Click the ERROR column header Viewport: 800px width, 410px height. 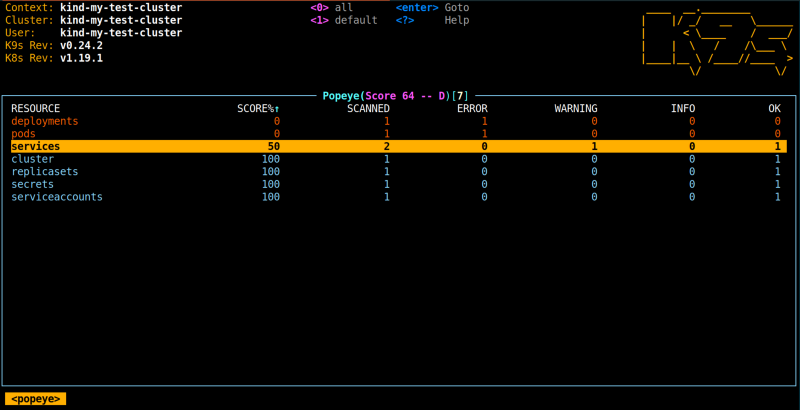pyautogui.click(x=472, y=109)
